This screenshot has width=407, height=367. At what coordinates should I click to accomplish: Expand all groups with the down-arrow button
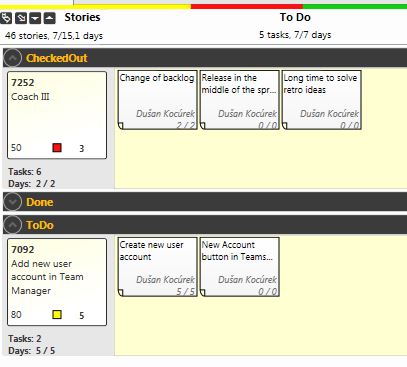tap(35, 18)
